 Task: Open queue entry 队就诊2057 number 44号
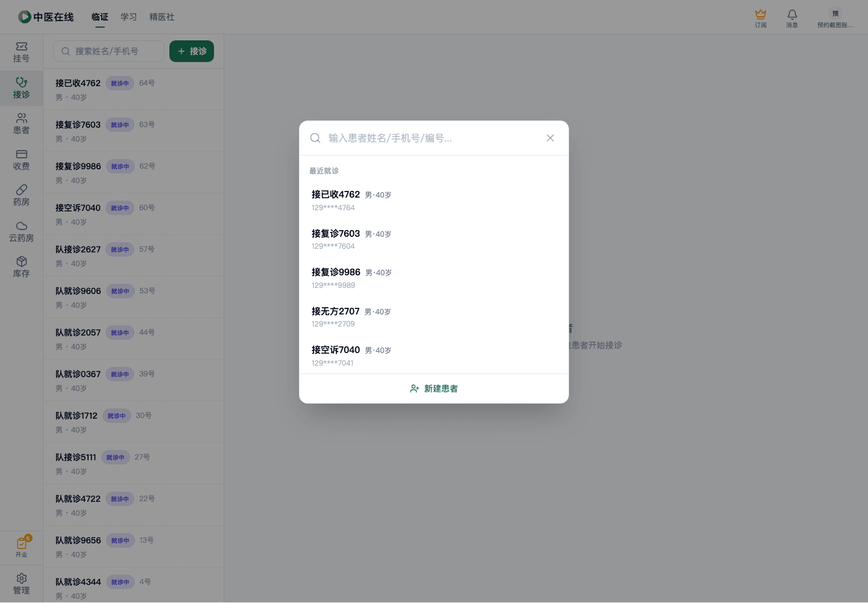(133, 339)
